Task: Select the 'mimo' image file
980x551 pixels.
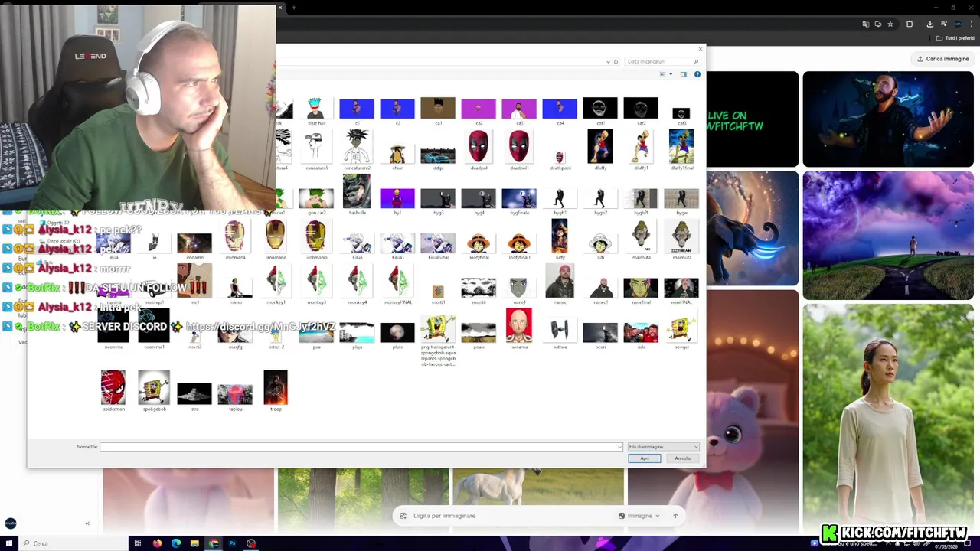Action: pyautogui.click(x=235, y=289)
